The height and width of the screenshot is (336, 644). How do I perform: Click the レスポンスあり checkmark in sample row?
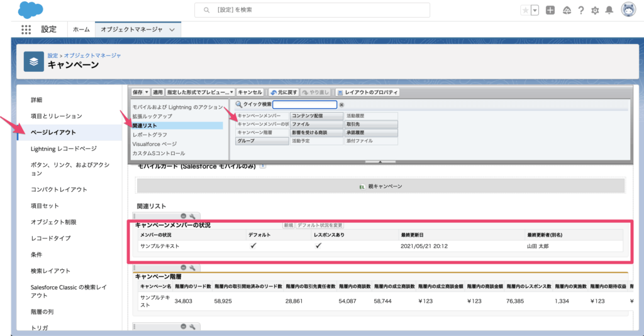pyautogui.click(x=318, y=246)
